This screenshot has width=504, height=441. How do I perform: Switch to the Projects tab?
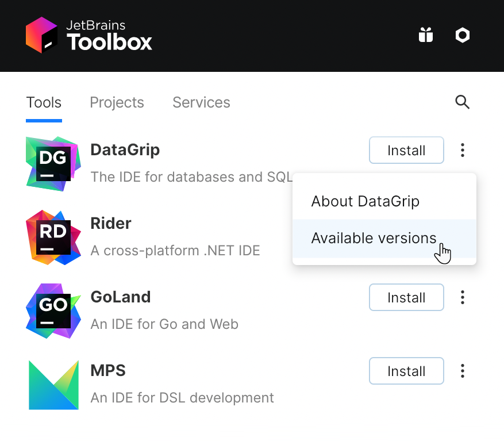117,102
